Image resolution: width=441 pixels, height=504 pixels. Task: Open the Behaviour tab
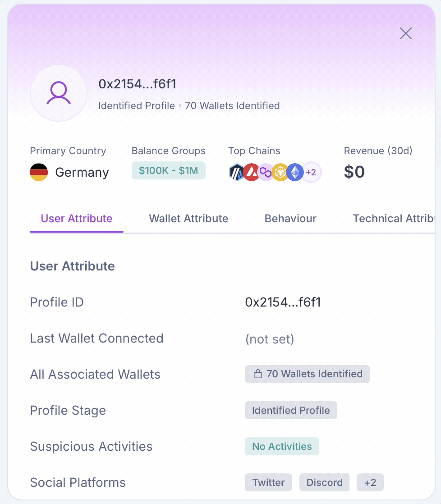click(290, 218)
